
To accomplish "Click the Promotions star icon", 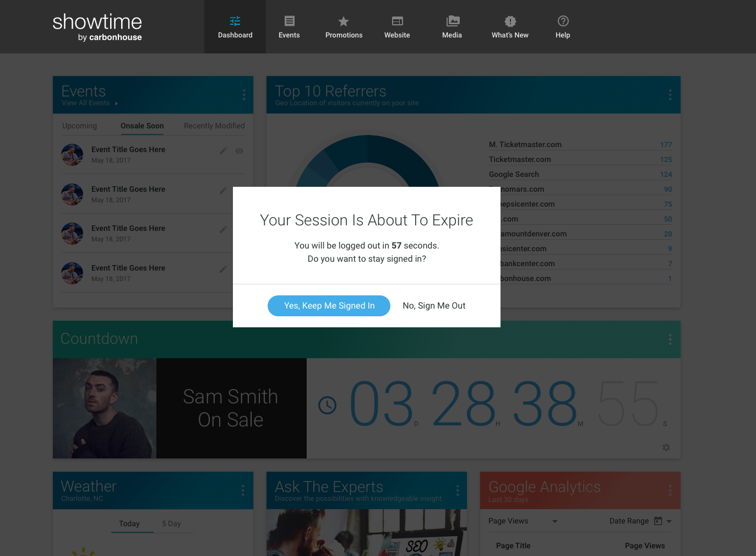I will (x=344, y=21).
